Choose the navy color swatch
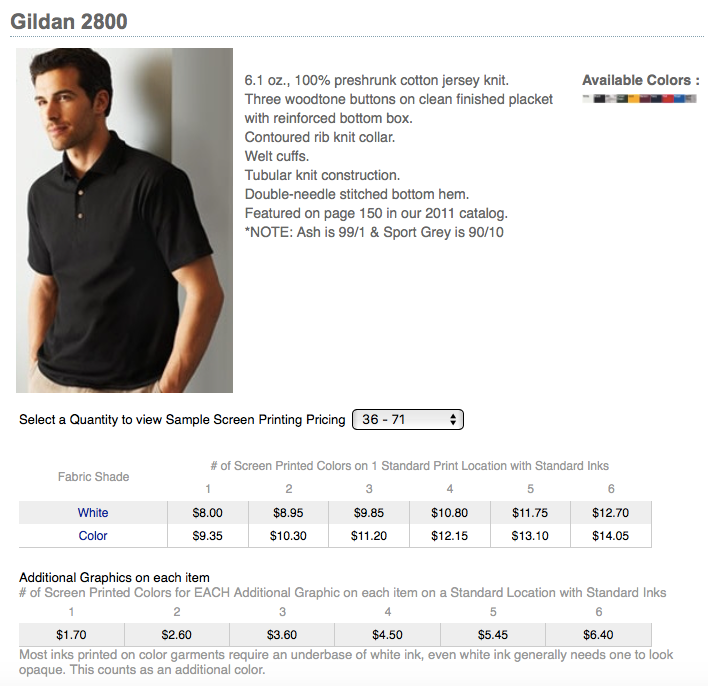The image size is (708, 686). (656, 98)
